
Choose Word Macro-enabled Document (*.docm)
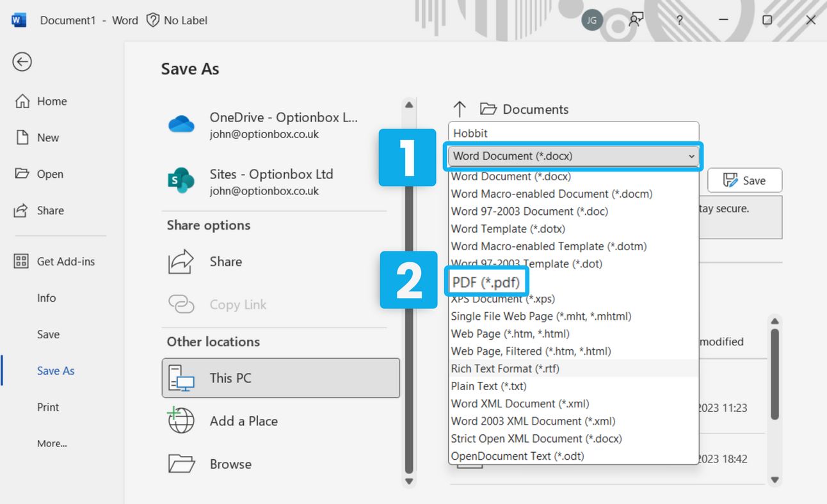coord(574,194)
